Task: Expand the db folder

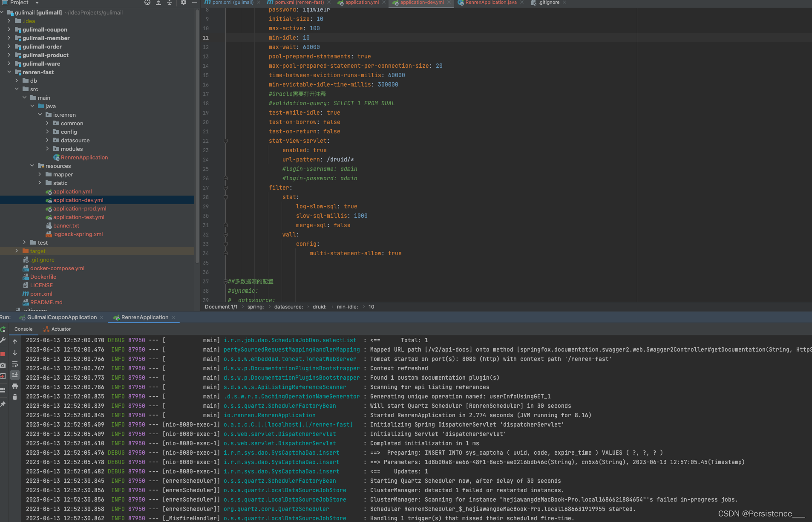Action: 17,81
